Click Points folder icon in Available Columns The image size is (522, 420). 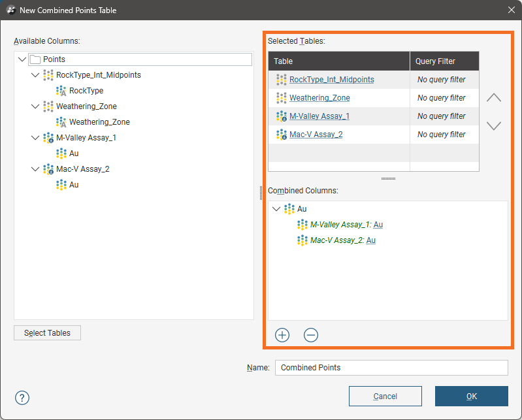click(35, 59)
